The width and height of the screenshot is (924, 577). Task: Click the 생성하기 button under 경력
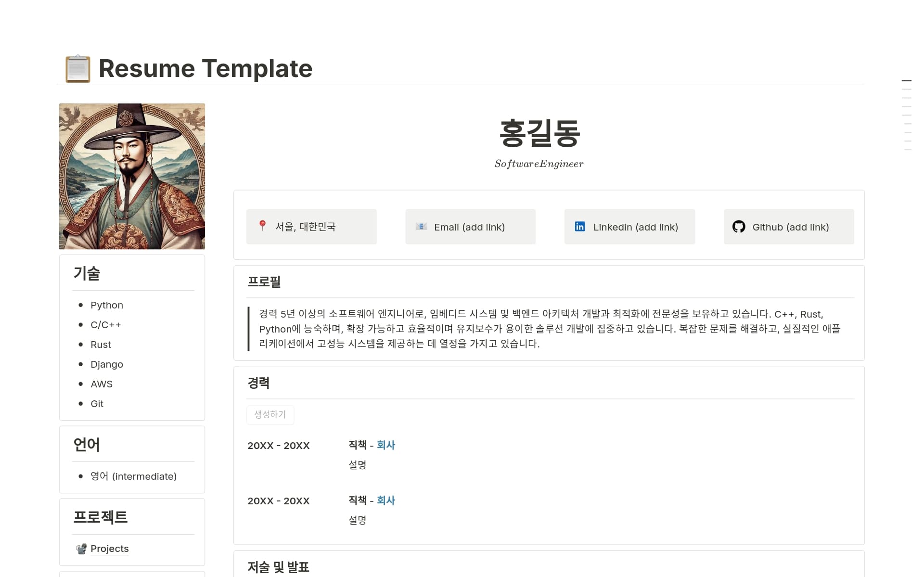point(270,414)
